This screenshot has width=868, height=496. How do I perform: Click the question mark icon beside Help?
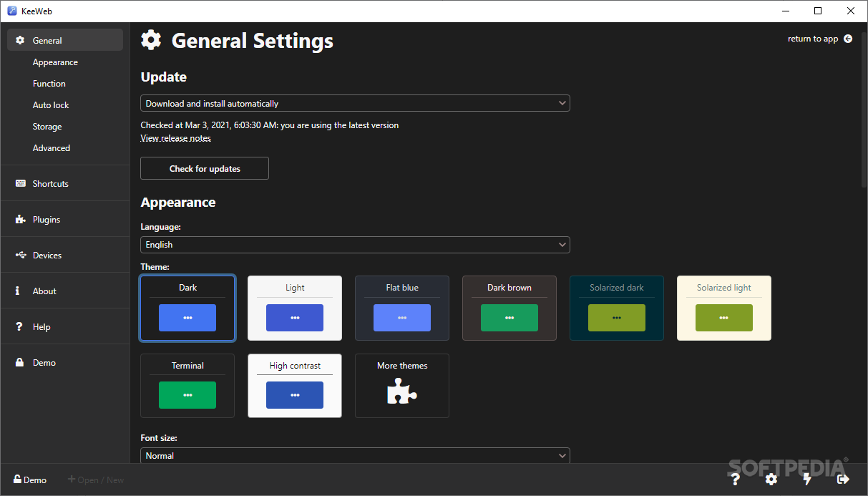click(x=19, y=327)
